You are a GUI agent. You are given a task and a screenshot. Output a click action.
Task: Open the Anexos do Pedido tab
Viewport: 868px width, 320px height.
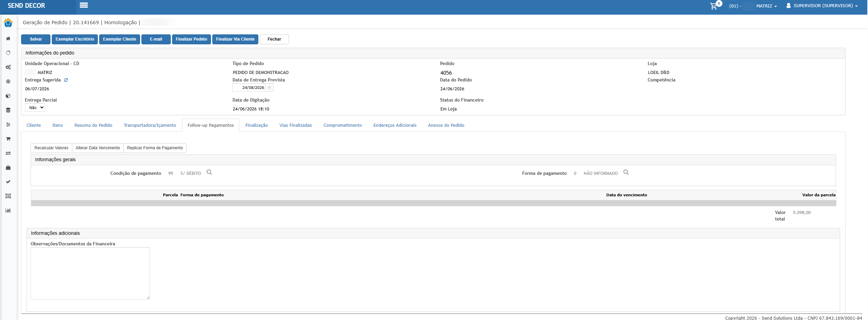click(x=446, y=125)
